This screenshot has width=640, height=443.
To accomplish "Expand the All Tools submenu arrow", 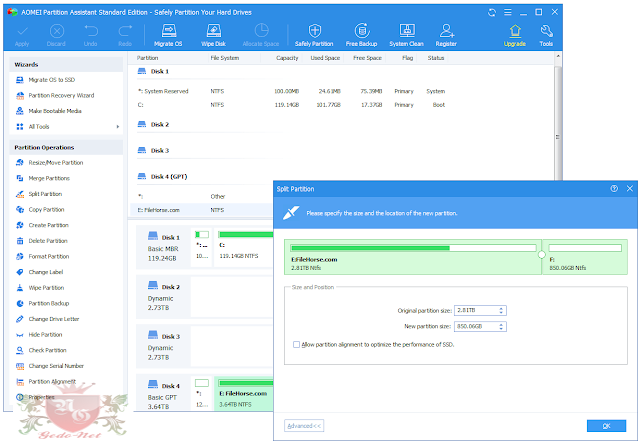I will 118,127.
